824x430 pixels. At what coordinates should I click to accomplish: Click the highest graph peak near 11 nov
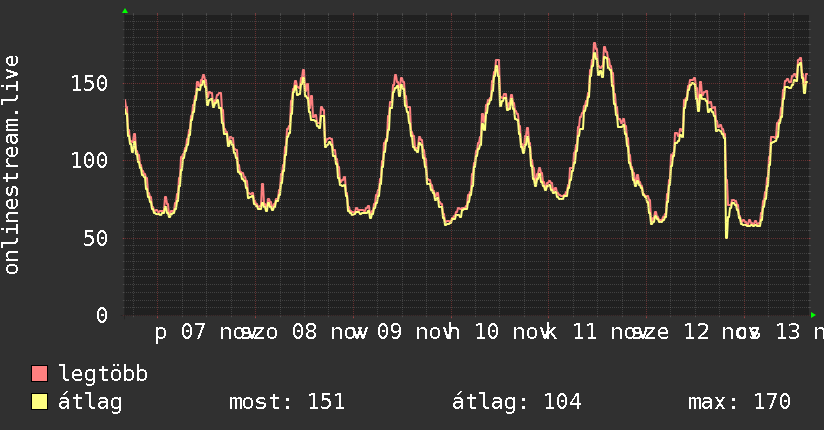pos(594,44)
